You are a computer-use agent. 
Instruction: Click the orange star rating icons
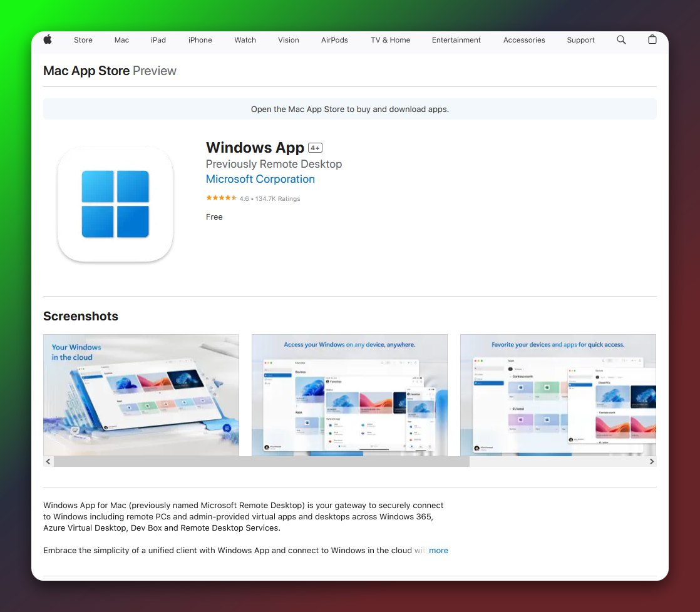(x=221, y=198)
